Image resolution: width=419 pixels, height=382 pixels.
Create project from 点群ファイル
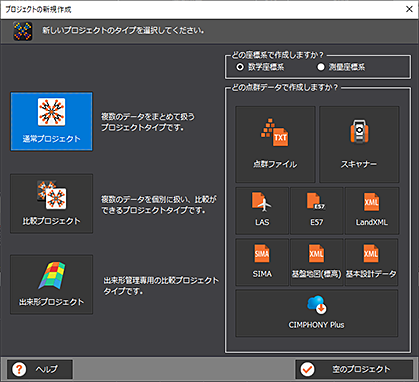tap(275, 144)
